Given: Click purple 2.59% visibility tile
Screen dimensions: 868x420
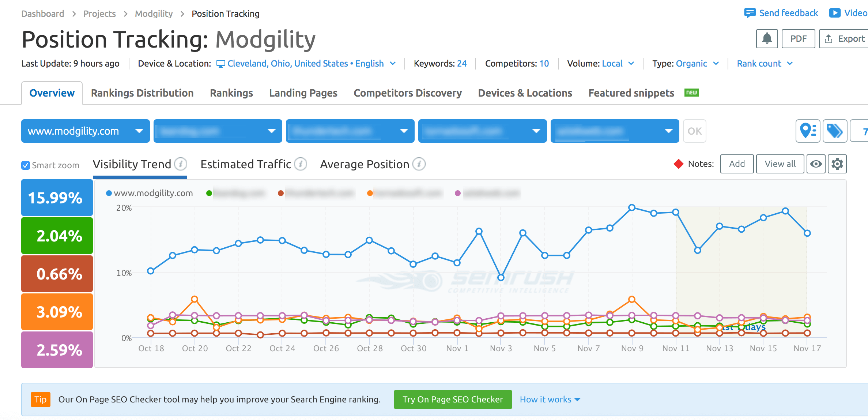Looking at the screenshot, I should [57, 350].
